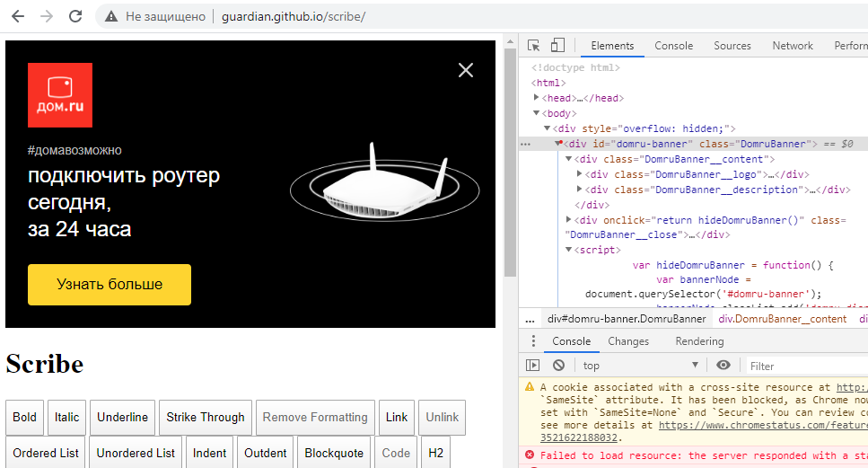Click the not-secure warning icon
The width and height of the screenshot is (868, 468).
[111, 16]
